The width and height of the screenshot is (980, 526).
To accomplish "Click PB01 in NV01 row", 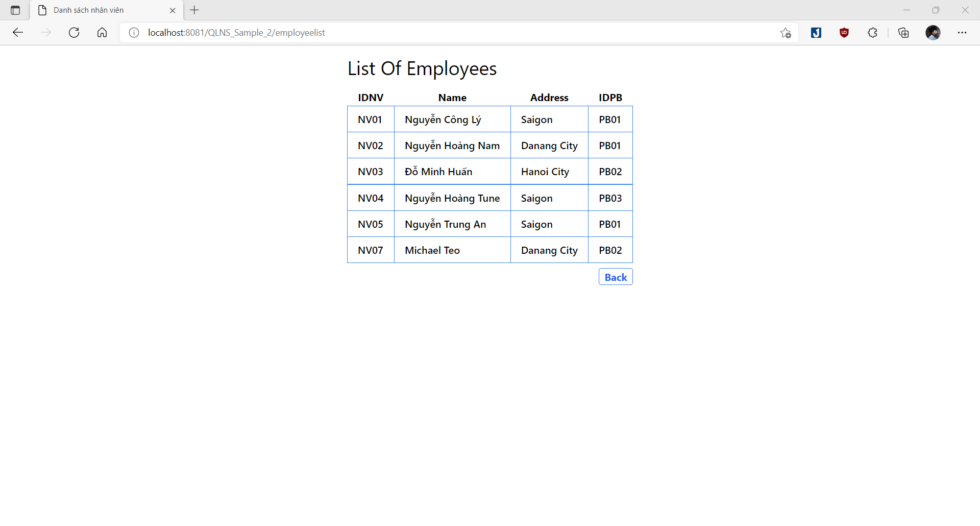I will point(610,119).
